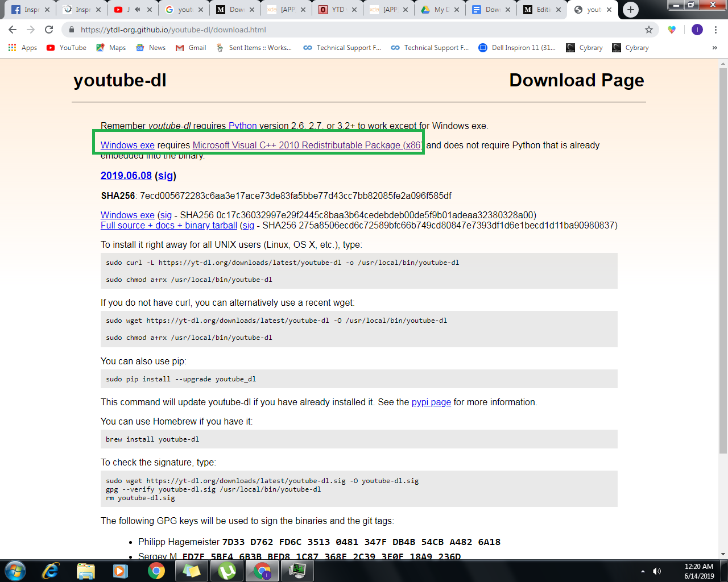Open Cybrary bookmark beside Dell Inspiron bookmark
728x582 pixels.
(x=585, y=48)
